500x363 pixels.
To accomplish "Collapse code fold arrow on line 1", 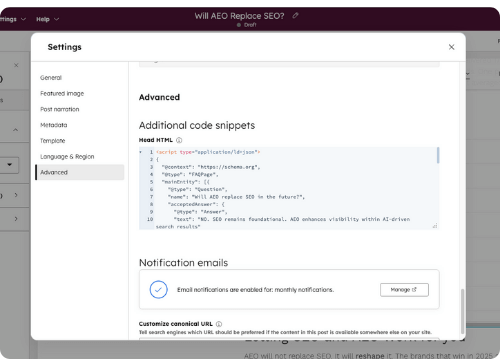I will pyautogui.click(x=141, y=152).
